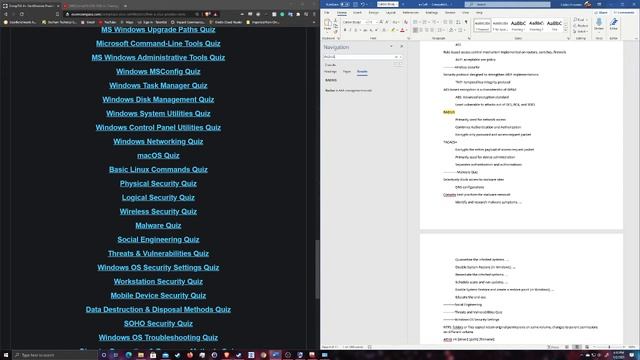Viewport: 640px width, 360px height.
Task: Click the Share button in Word
Action: click(x=601, y=13)
